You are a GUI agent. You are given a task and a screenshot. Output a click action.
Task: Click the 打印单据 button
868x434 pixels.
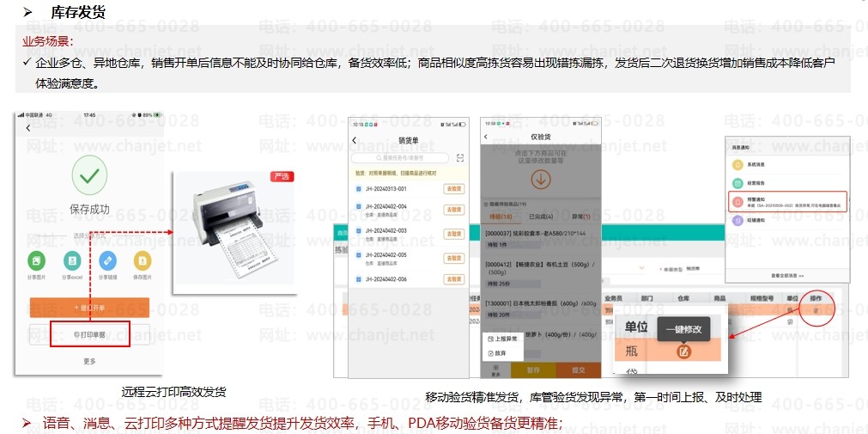(89, 334)
